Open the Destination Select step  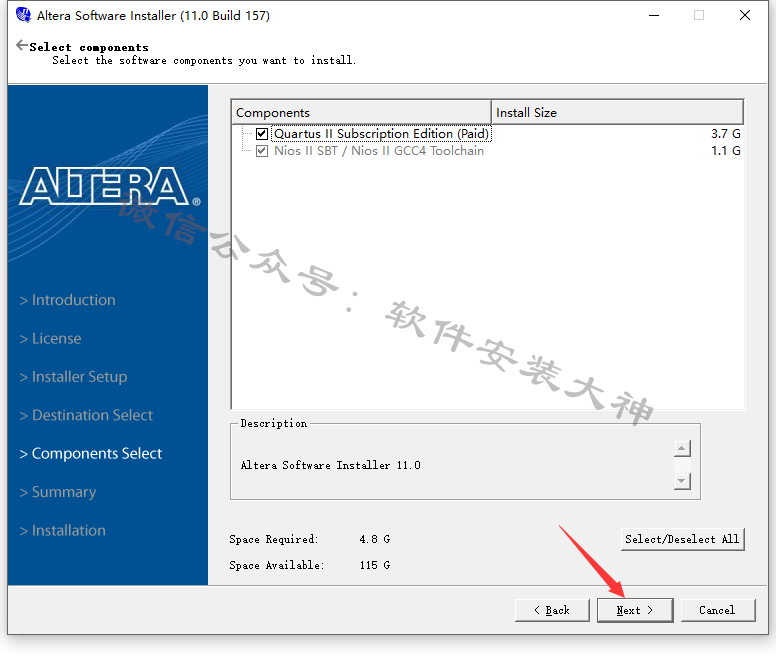[x=86, y=415]
